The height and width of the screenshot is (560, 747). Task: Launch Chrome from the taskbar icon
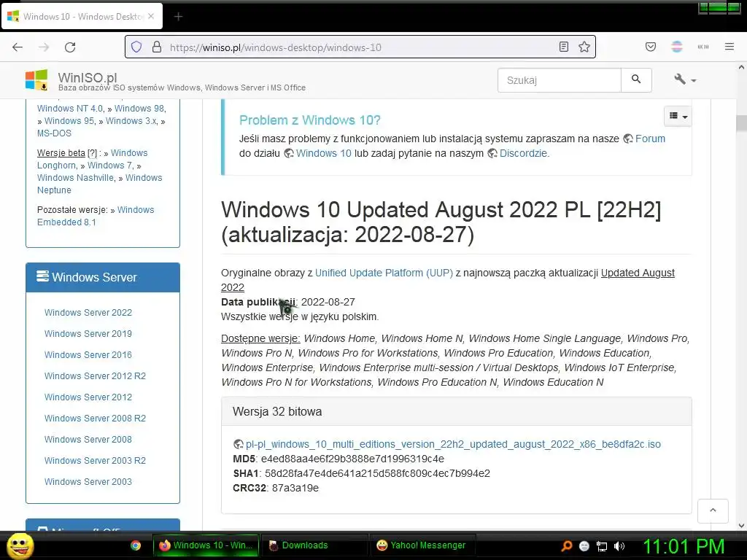click(x=136, y=545)
